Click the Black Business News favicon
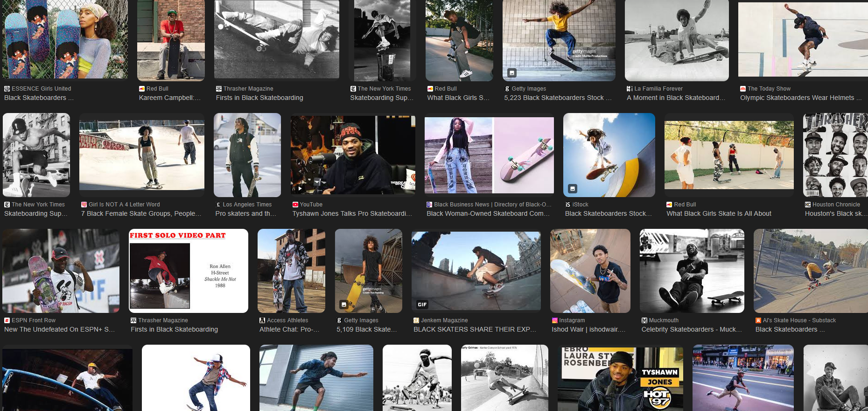 pos(429,205)
